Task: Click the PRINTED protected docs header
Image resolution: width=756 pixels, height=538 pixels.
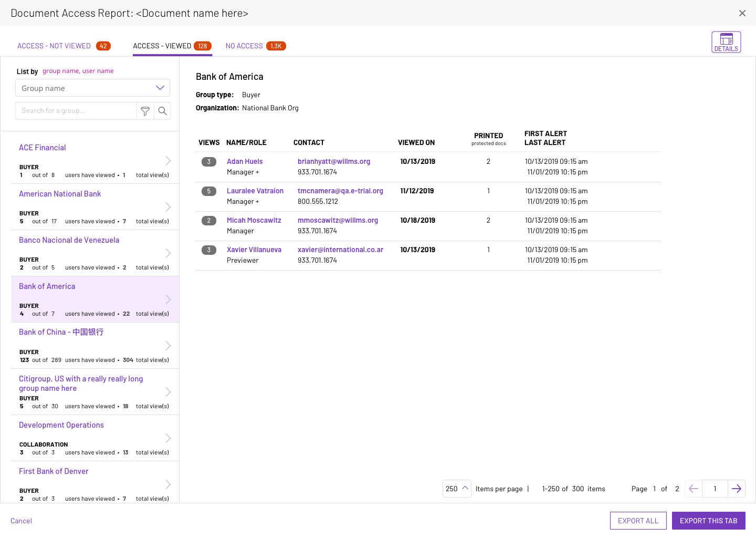Action: (489, 139)
